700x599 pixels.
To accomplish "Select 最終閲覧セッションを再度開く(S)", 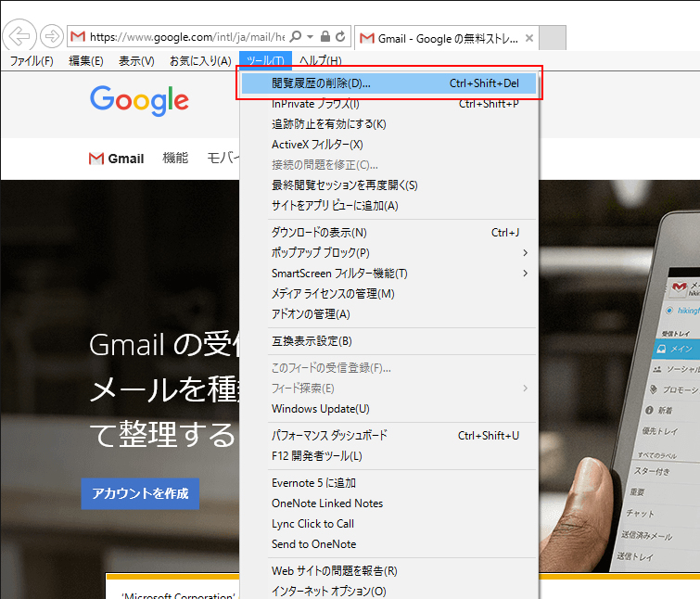I will coord(388,185).
